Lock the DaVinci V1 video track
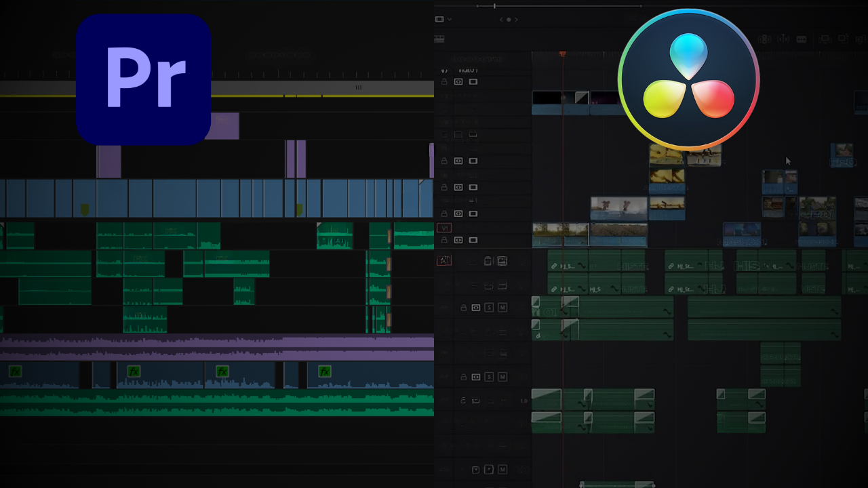Viewport: 868px width, 488px height. [x=445, y=240]
